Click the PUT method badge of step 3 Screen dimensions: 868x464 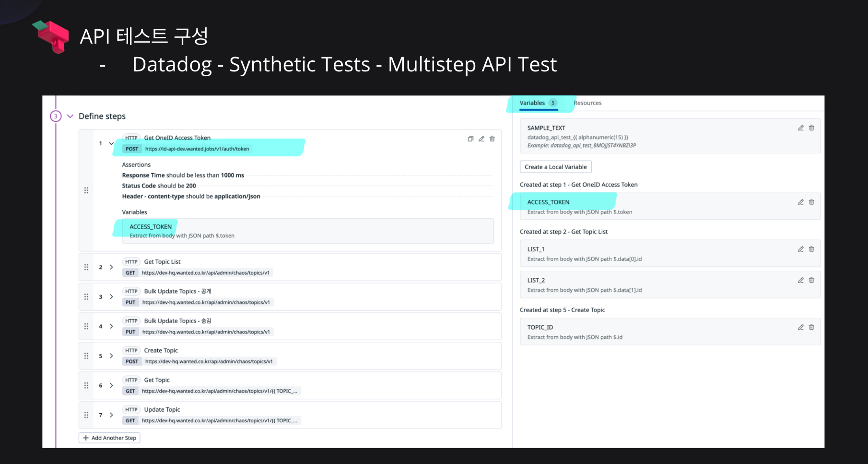pyautogui.click(x=130, y=302)
